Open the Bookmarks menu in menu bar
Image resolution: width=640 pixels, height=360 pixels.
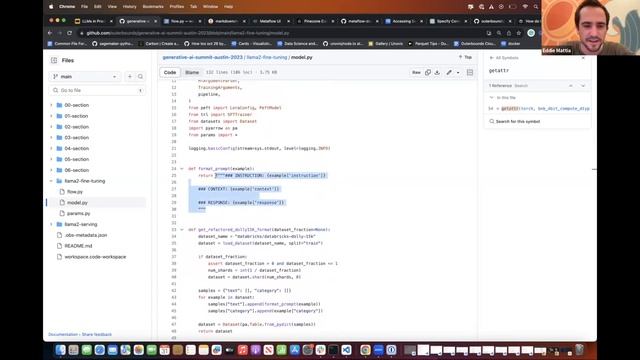pos(153,7)
